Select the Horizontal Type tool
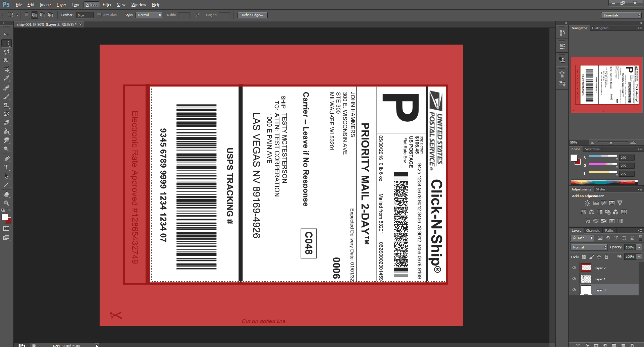The width and height of the screenshot is (644, 347). (6, 167)
